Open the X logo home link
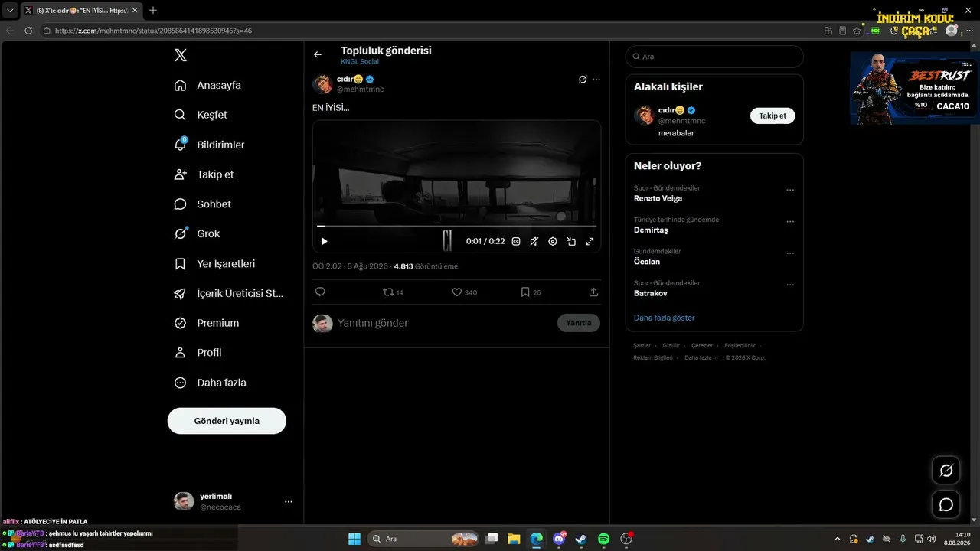 (180, 55)
